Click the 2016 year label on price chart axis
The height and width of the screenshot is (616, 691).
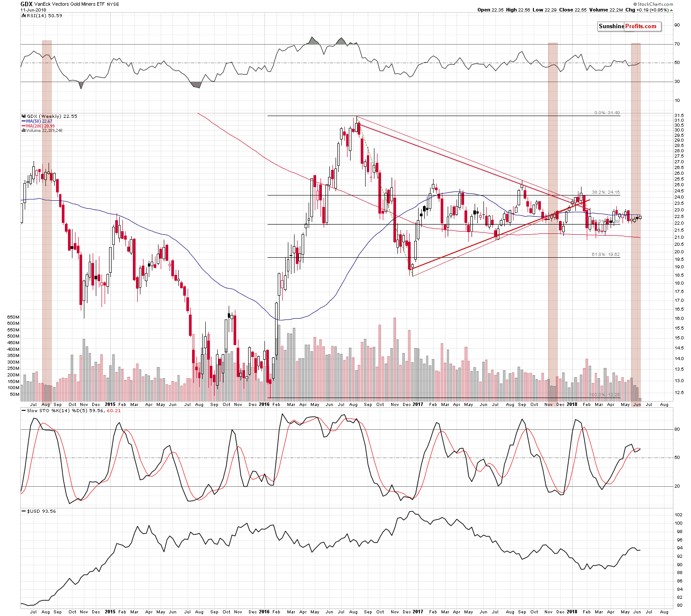264,404
